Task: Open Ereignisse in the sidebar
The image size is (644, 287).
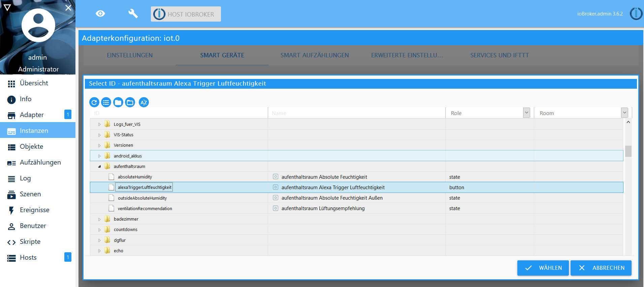Action: tap(38, 210)
